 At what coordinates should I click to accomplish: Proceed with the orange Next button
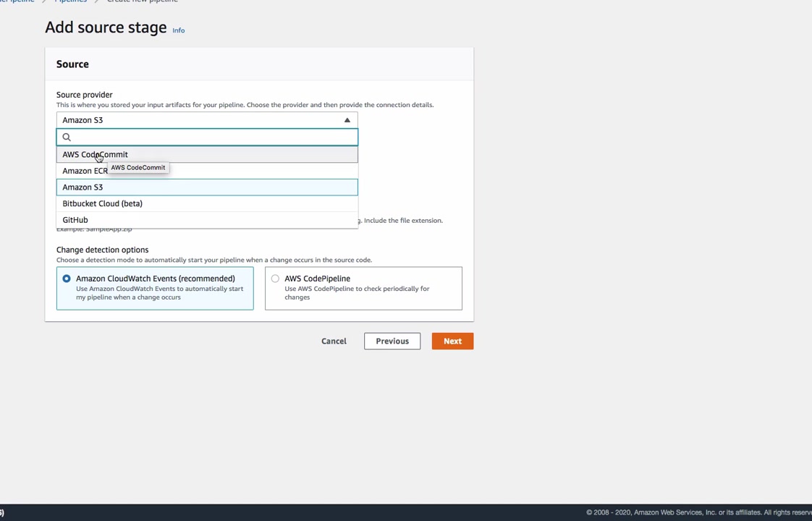(x=452, y=342)
